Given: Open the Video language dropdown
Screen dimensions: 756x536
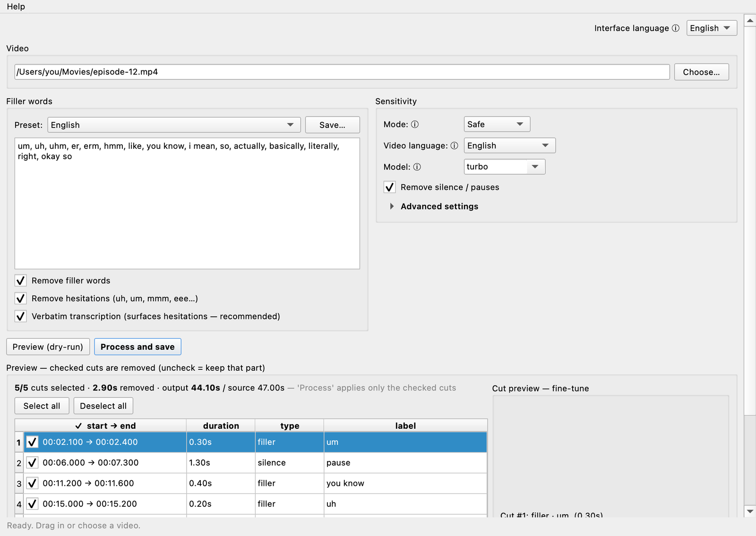Looking at the screenshot, I should [x=509, y=145].
